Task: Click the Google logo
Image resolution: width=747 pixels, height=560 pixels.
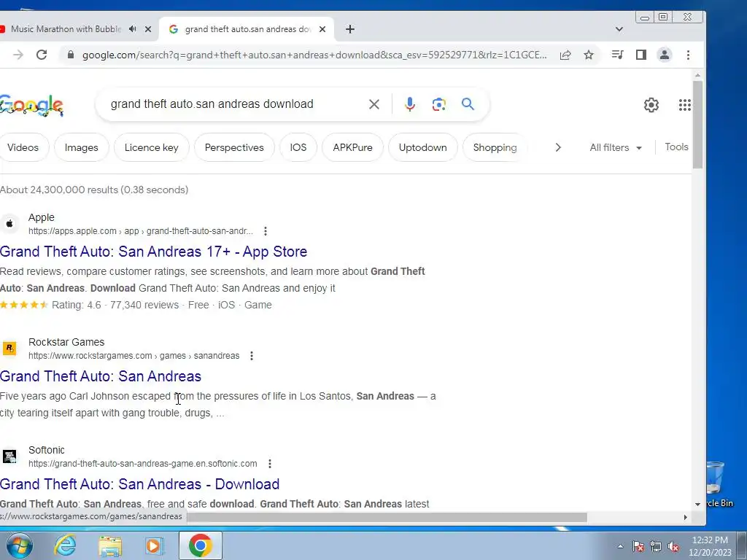Action: point(31,105)
